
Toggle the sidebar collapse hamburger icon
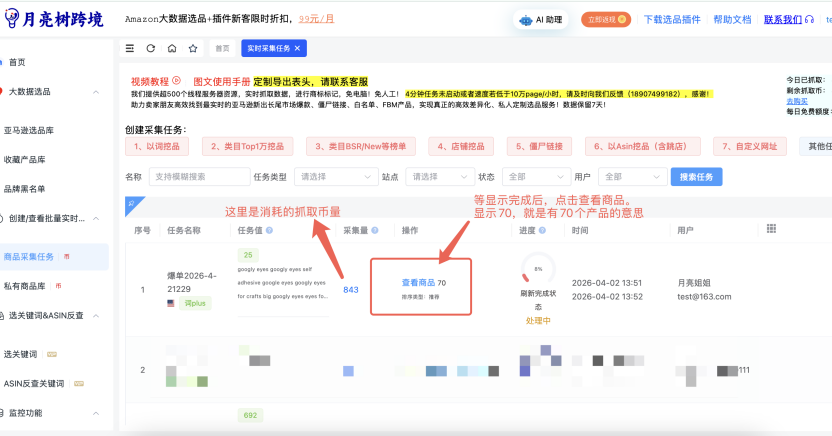[130, 48]
